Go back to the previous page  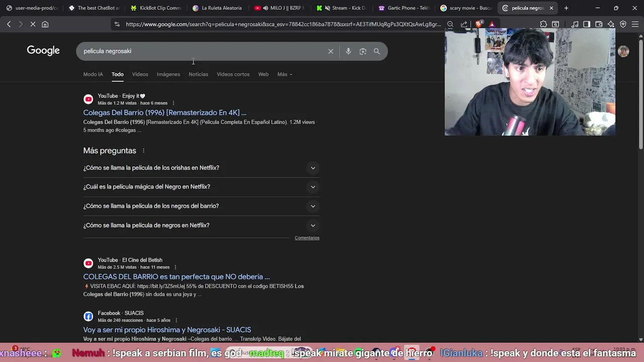[9, 24]
